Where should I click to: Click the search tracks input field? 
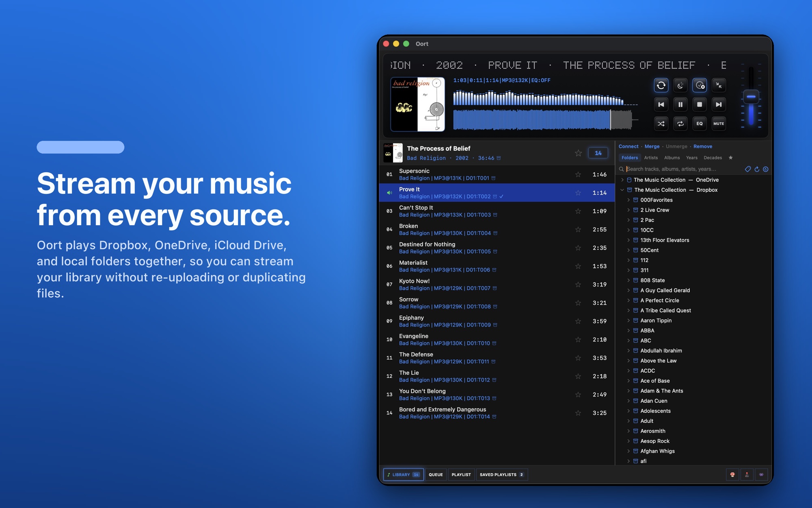coord(684,169)
